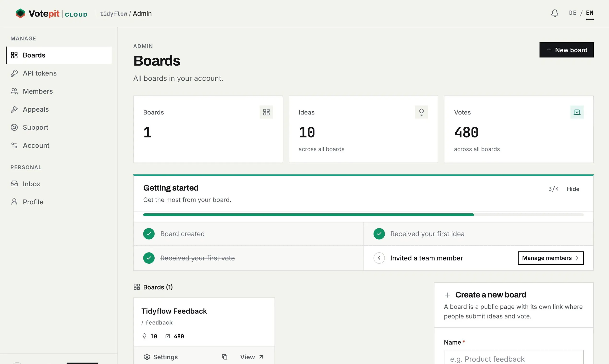This screenshot has width=609, height=364.
Task: Click the Account sliders icon
Action: coord(14,145)
